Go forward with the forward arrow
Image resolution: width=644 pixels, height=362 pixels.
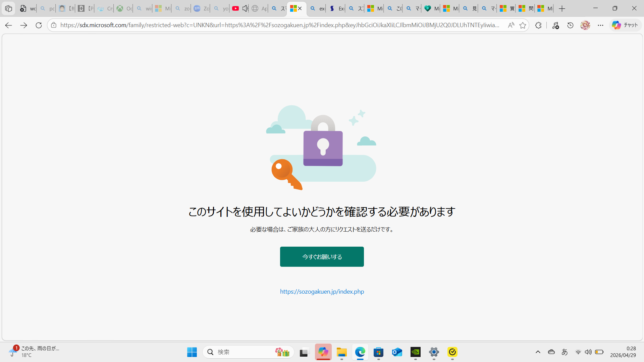point(23,25)
